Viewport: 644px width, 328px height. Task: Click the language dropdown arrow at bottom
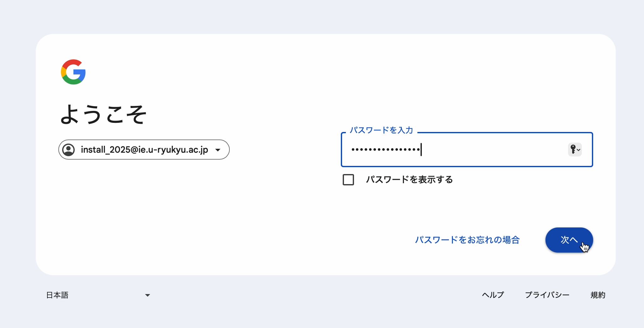coord(148,295)
